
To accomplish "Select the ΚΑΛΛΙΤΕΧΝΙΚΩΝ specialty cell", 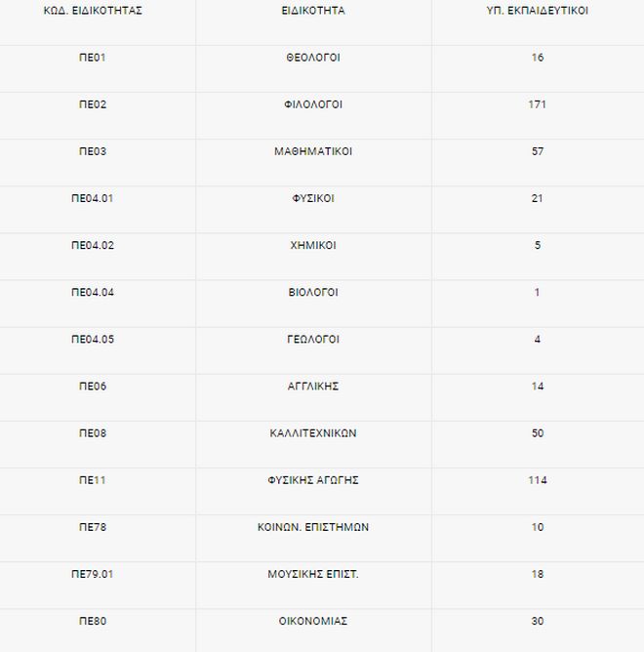I will 313,433.
